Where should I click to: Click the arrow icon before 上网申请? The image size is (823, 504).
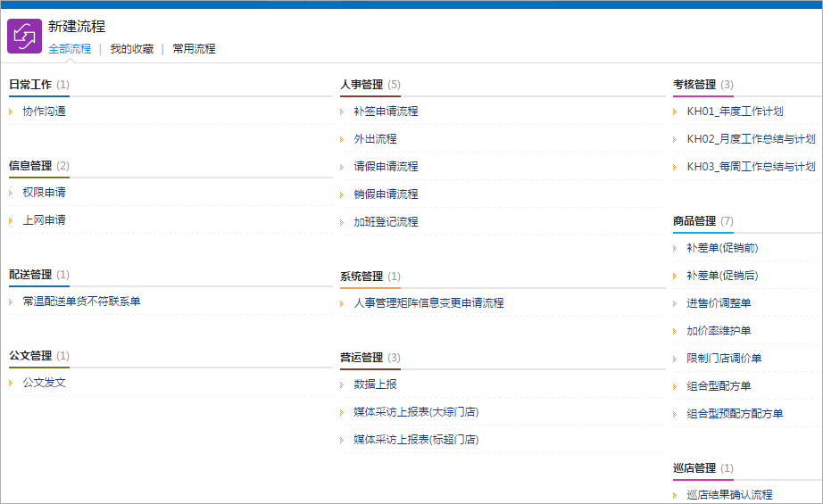(11, 220)
